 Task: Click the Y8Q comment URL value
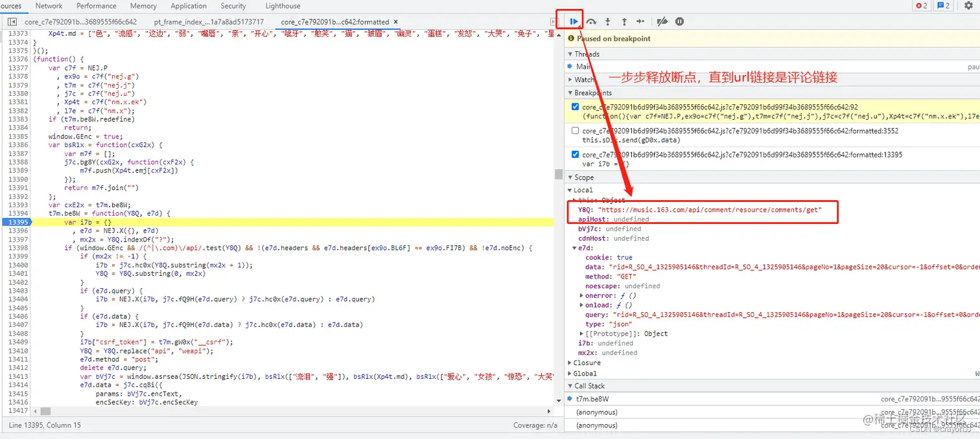click(x=710, y=210)
